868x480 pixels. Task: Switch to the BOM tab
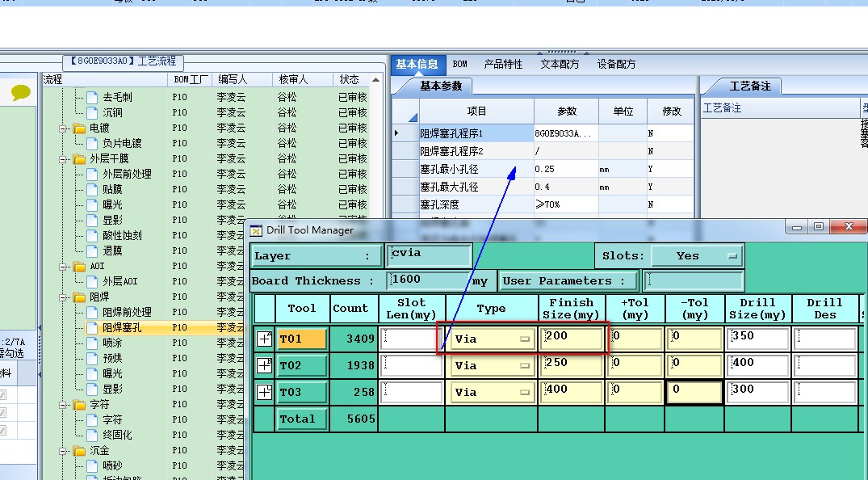click(x=460, y=65)
